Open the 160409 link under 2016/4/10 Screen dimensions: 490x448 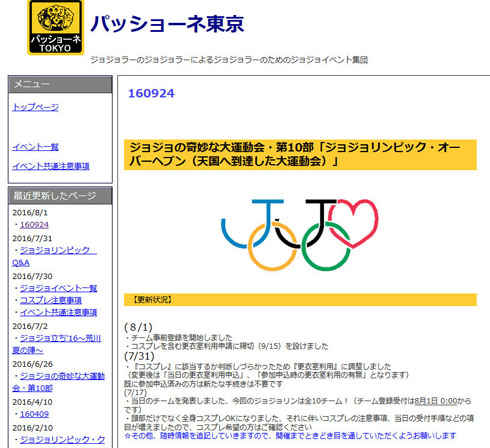coord(34,414)
